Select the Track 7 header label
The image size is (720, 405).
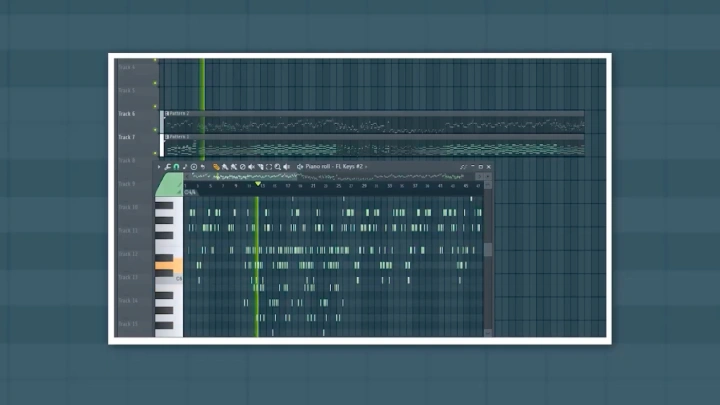[127, 137]
